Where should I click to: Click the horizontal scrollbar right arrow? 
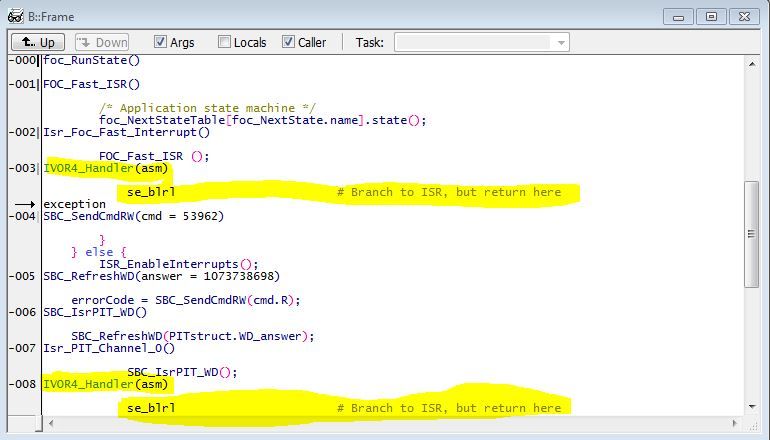735,423
